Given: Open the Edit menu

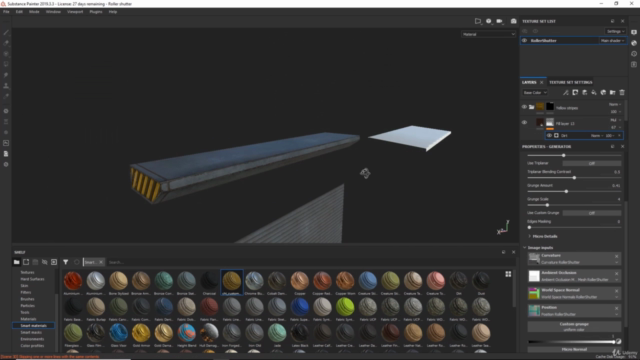Looking at the screenshot, I should [x=19, y=12].
